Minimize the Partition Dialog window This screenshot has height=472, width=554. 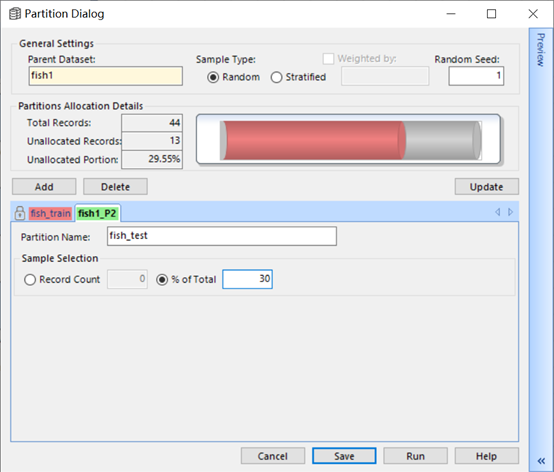coord(451,14)
